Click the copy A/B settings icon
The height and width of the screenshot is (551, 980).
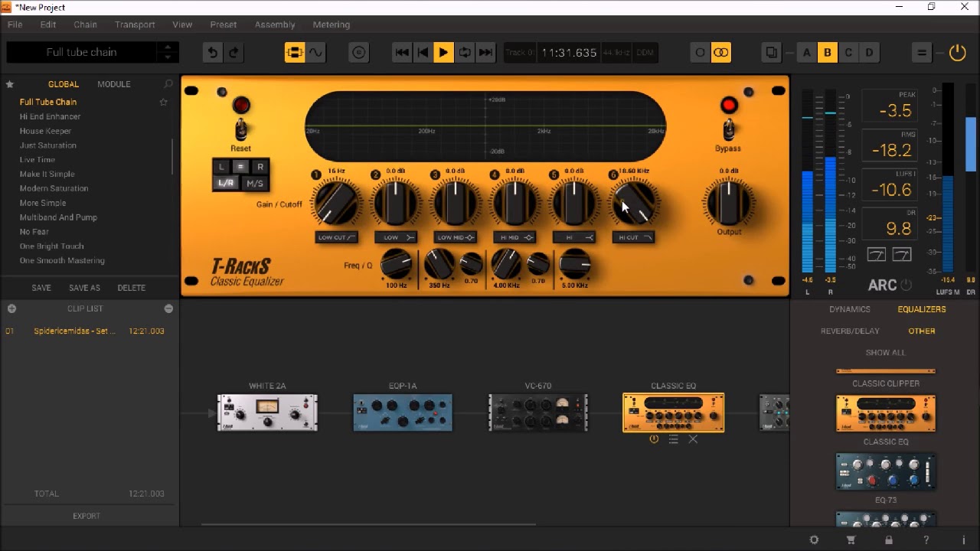click(x=771, y=52)
